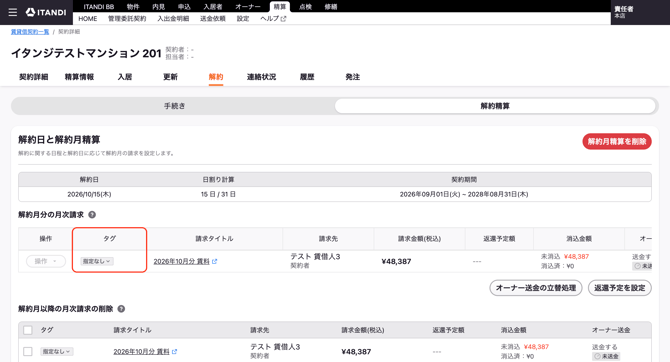Click 解約月精算を削除 button
This screenshot has height=362, width=670.
click(x=617, y=141)
